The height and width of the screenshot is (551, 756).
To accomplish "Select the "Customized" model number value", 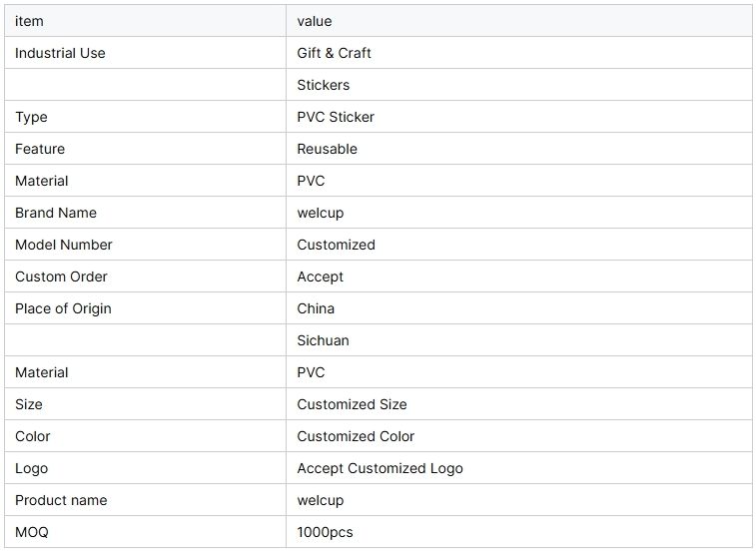I will click(336, 245).
